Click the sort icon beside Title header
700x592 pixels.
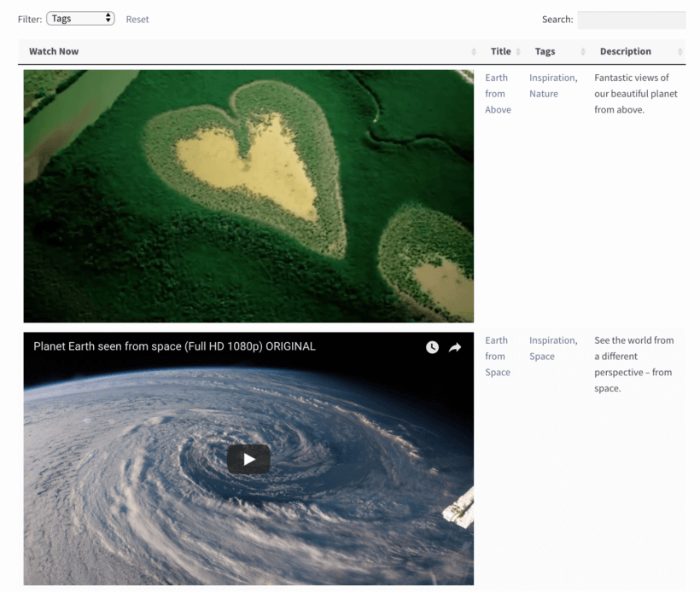(x=519, y=51)
